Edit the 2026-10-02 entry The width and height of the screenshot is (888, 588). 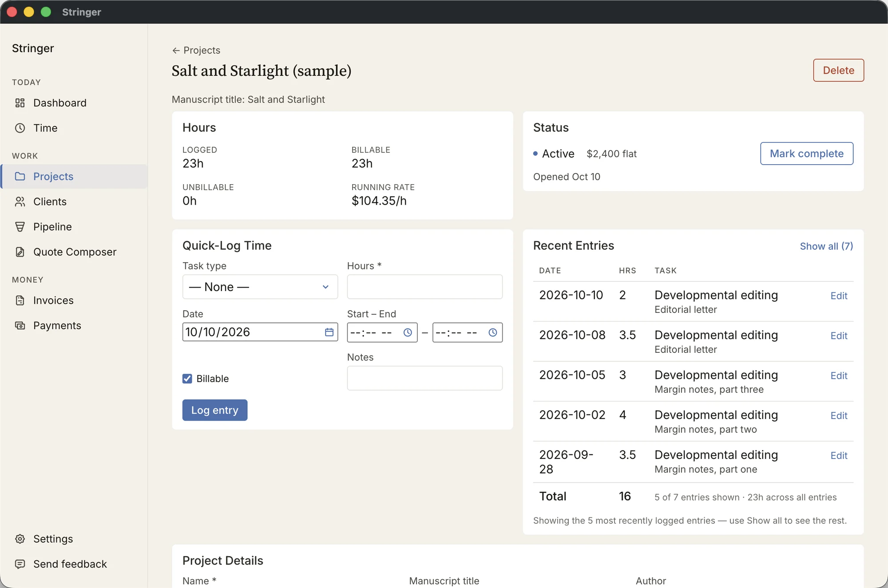pos(839,416)
